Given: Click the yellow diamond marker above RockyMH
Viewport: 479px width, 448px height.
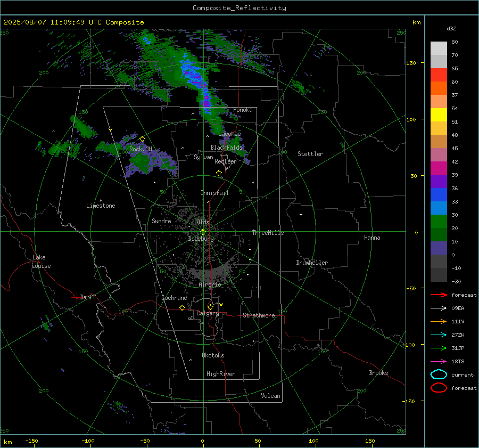Looking at the screenshot, I should (x=142, y=139).
